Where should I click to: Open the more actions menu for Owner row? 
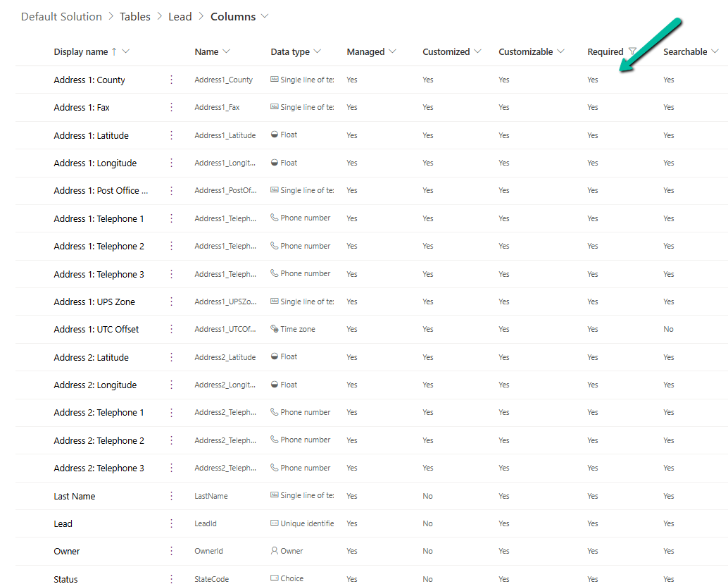pos(171,551)
